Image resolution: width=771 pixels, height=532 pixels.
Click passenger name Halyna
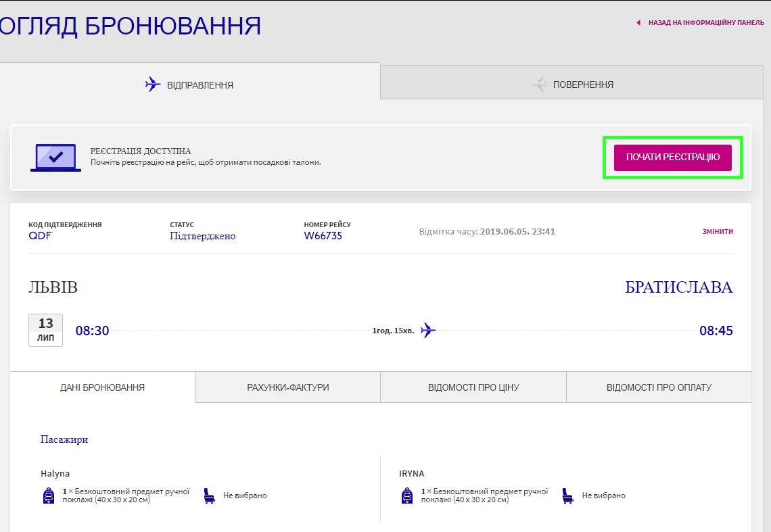point(55,473)
